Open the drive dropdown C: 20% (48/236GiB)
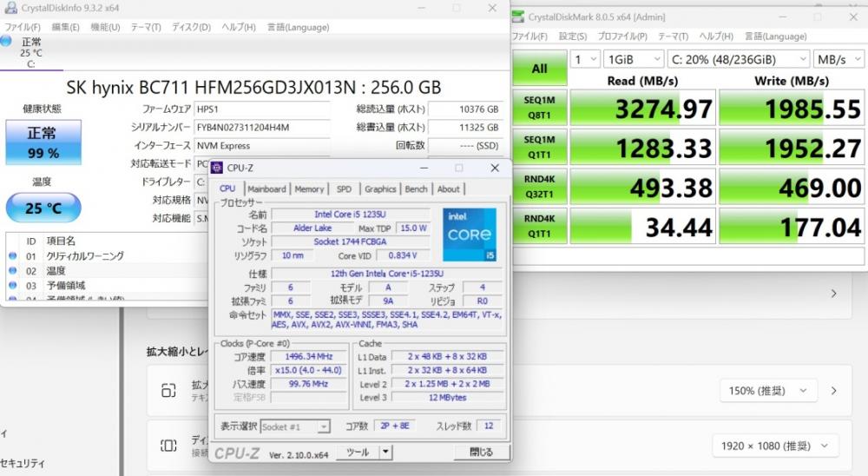The height and width of the screenshot is (476, 868). 739,59
